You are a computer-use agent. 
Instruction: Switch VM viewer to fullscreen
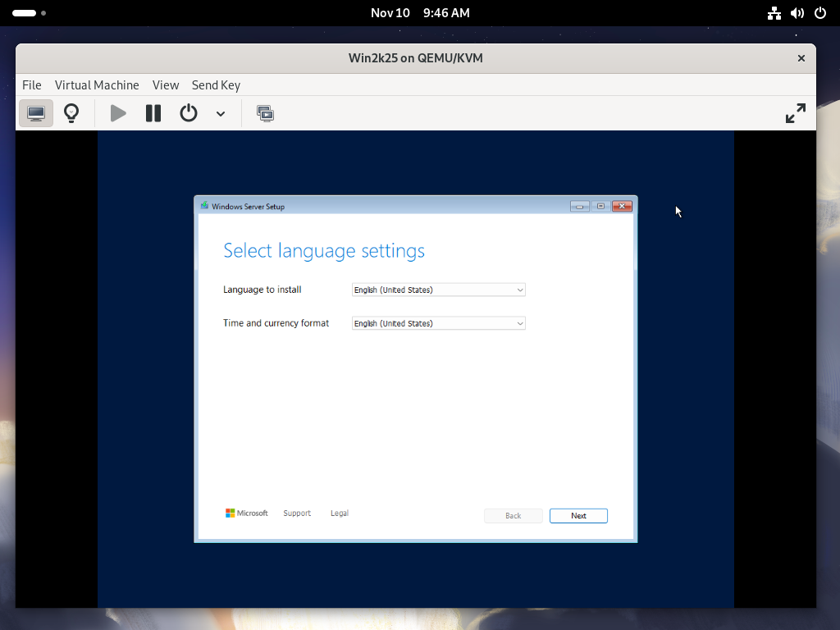click(x=795, y=113)
